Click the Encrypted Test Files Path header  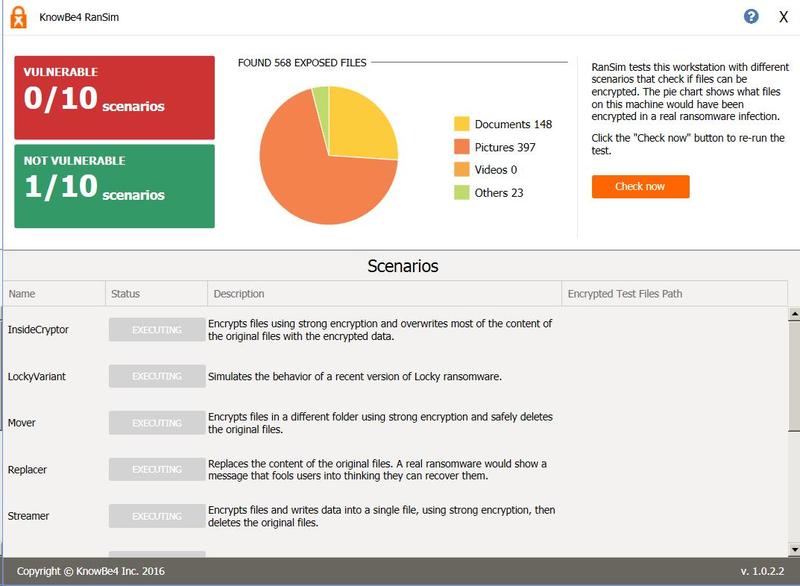(675, 294)
